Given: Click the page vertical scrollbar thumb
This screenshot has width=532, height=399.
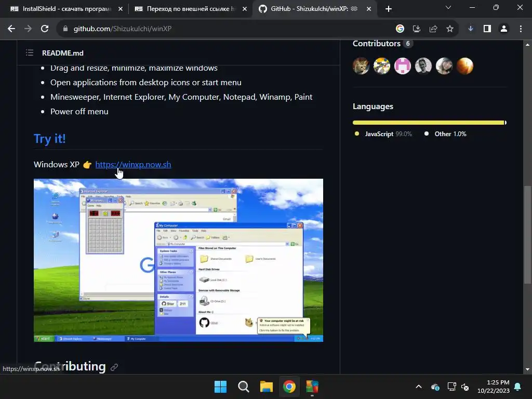Looking at the screenshot, I should coord(527,234).
